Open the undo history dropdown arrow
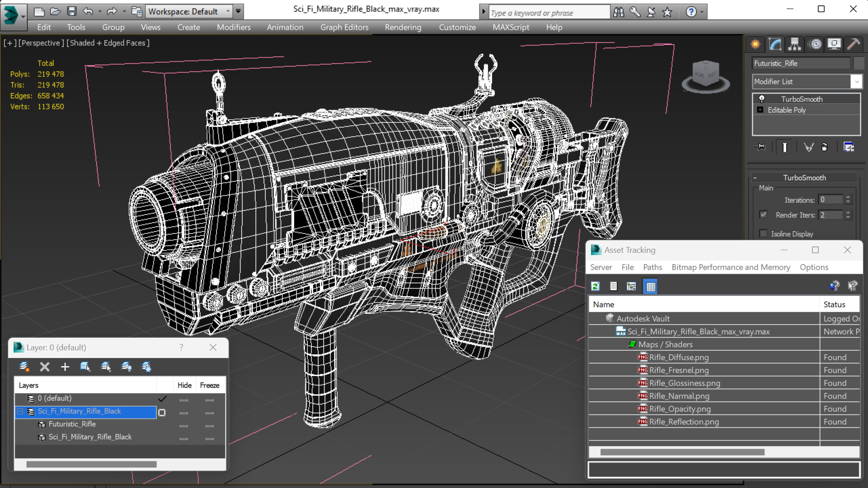This screenshot has height=488, width=868. tap(99, 11)
